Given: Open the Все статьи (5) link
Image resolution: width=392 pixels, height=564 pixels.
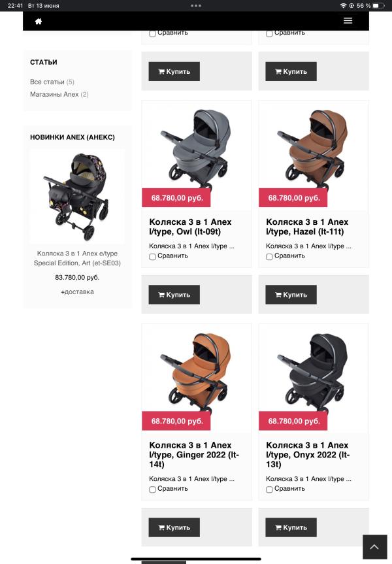Looking at the screenshot, I should pos(52,82).
